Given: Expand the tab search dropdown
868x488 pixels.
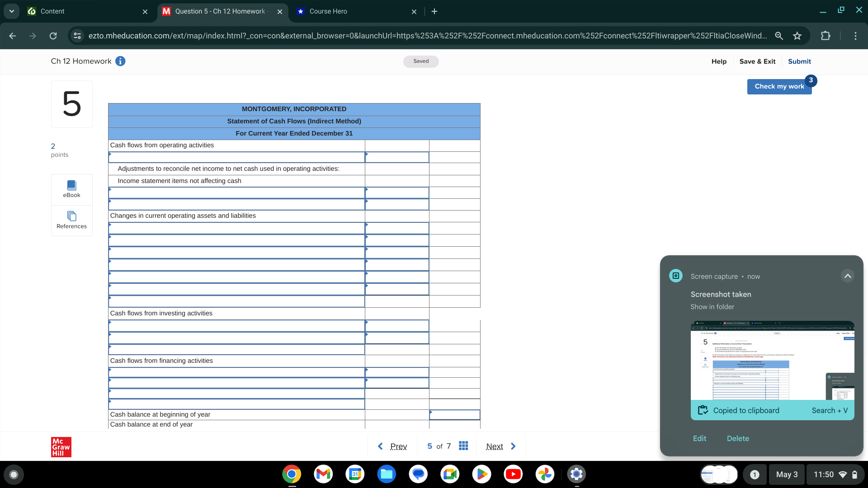Looking at the screenshot, I should point(11,11).
